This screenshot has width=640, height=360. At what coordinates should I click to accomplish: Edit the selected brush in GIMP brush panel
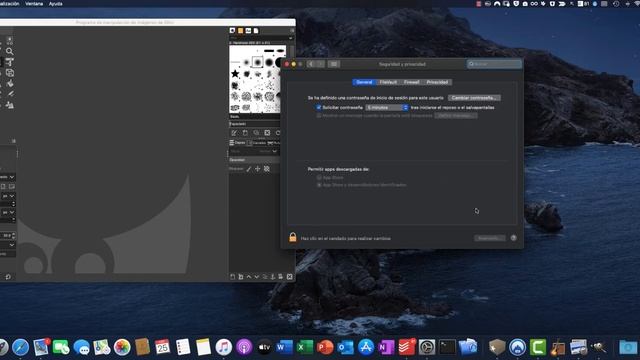tap(234, 133)
